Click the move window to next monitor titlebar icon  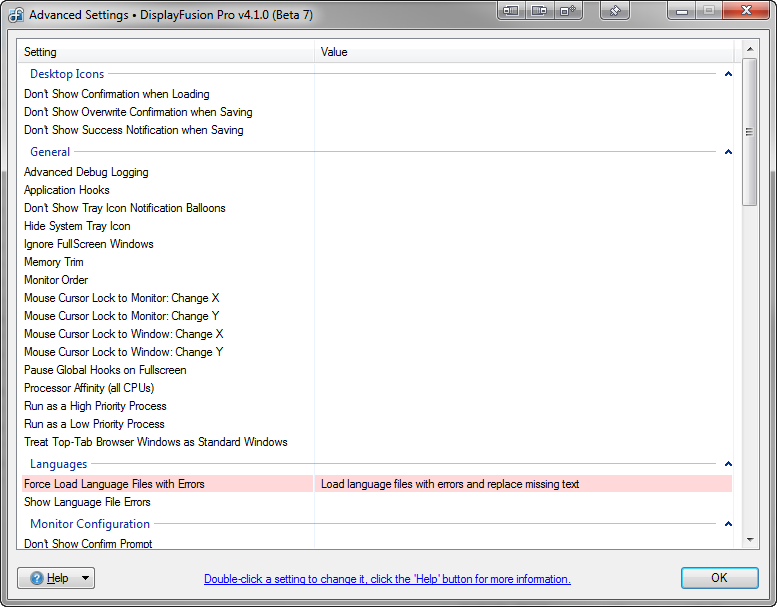[540, 11]
